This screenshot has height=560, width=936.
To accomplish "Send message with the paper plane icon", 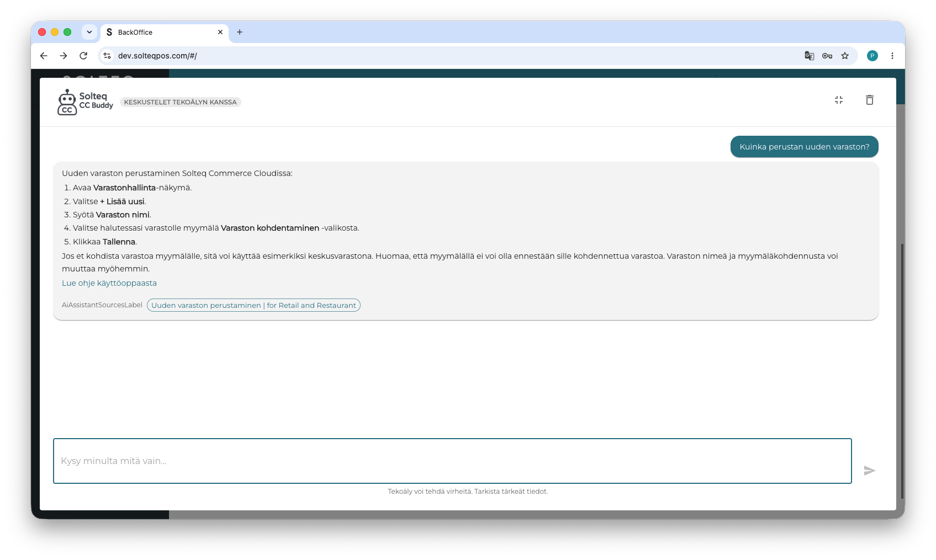I will (870, 471).
